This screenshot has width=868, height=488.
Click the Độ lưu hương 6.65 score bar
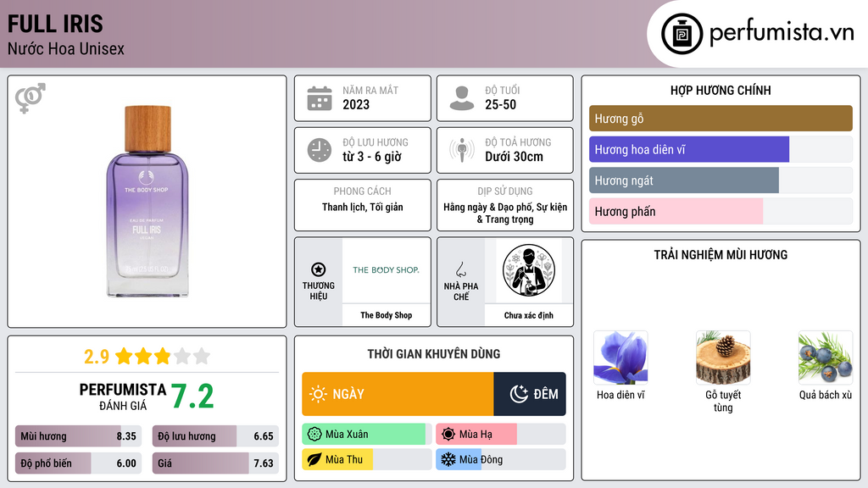(x=215, y=436)
